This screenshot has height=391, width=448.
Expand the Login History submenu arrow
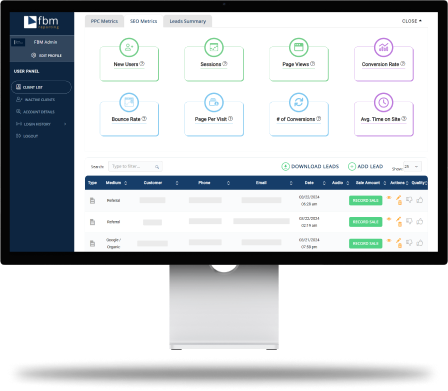[x=65, y=124]
